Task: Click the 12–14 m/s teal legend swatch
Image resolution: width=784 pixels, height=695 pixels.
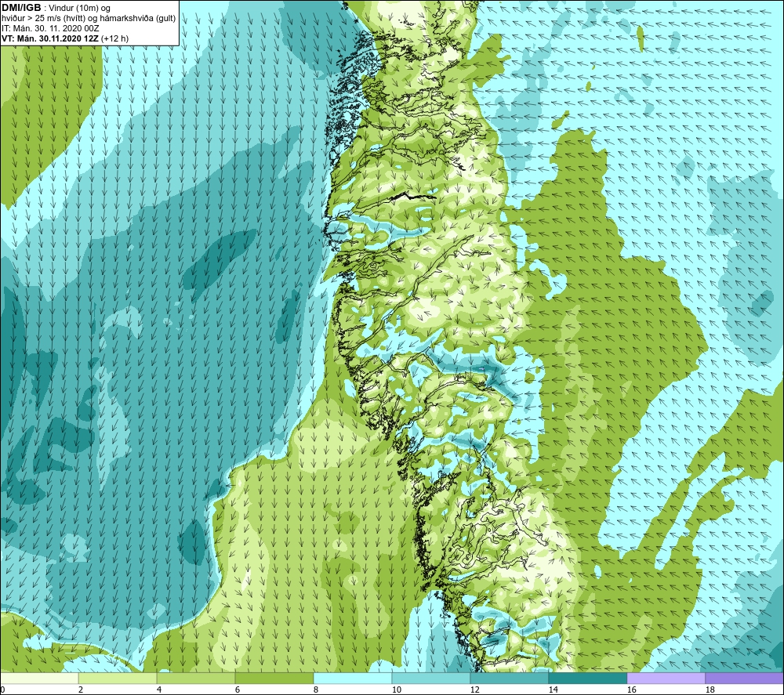Action: (509, 678)
